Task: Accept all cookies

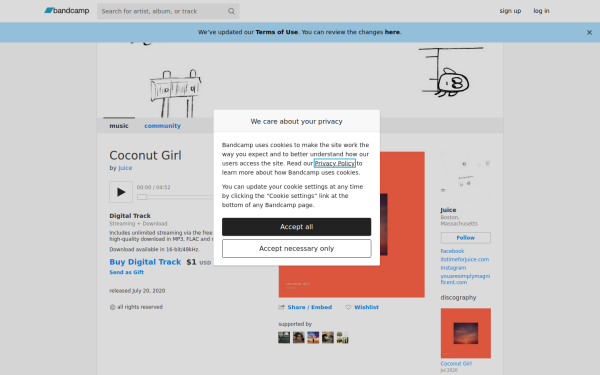Action: coord(297,227)
